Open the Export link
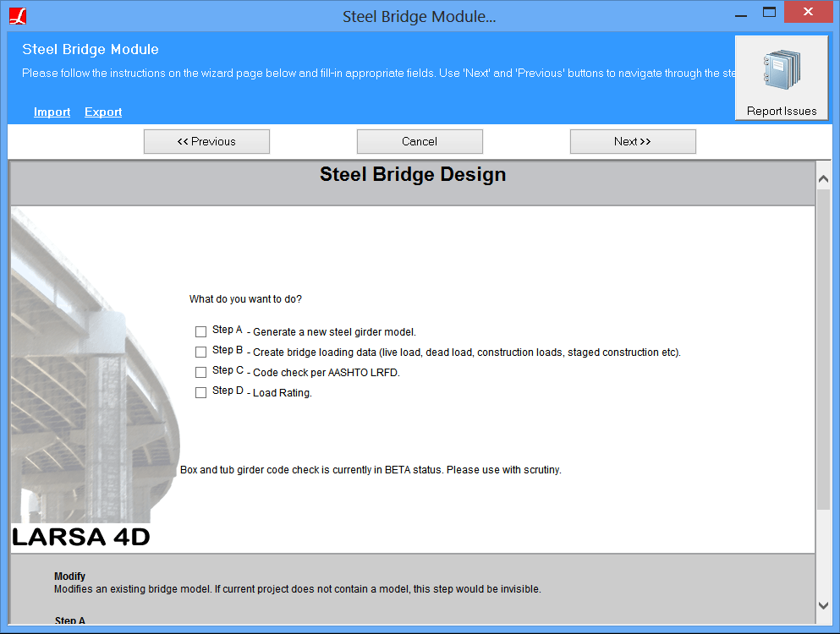This screenshot has width=840, height=634. point(103,112)
